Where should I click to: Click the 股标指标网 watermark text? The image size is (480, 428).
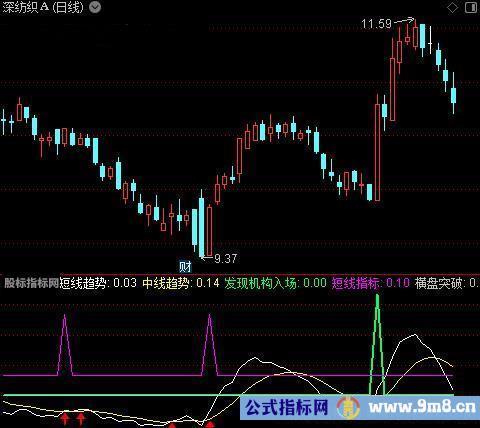31,283
